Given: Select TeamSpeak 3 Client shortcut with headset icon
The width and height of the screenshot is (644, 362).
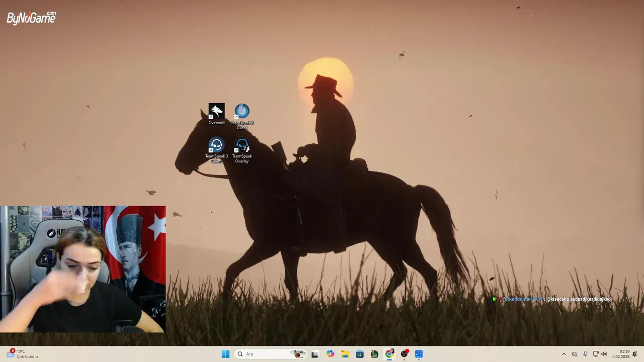Looking at the screenshot, I should (216, 150).
